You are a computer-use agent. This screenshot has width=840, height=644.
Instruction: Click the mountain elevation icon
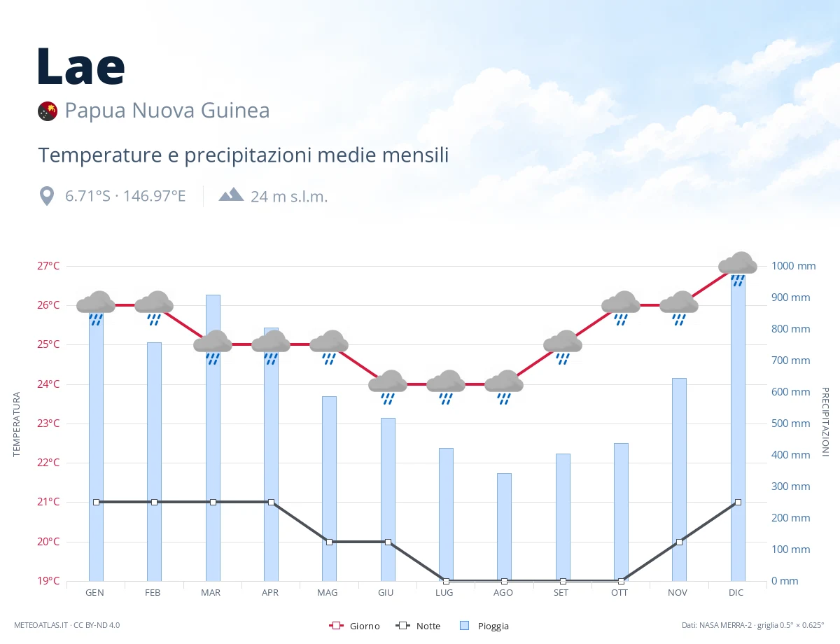tap(231, 195)
